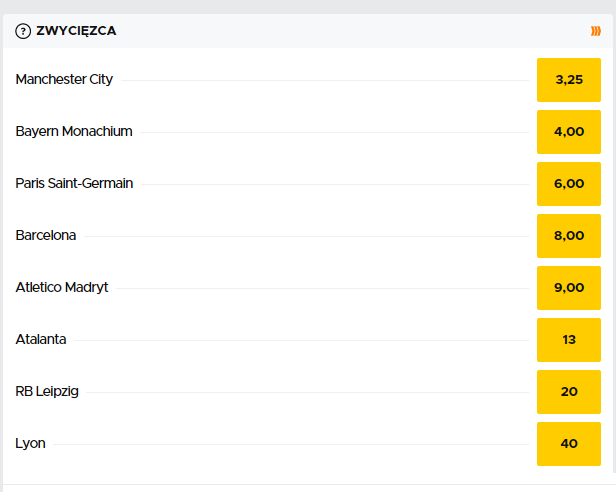The height and width of the screenshot is (492, 616).
Task: Select Lyon odds 40
Action: coord(568,444)
